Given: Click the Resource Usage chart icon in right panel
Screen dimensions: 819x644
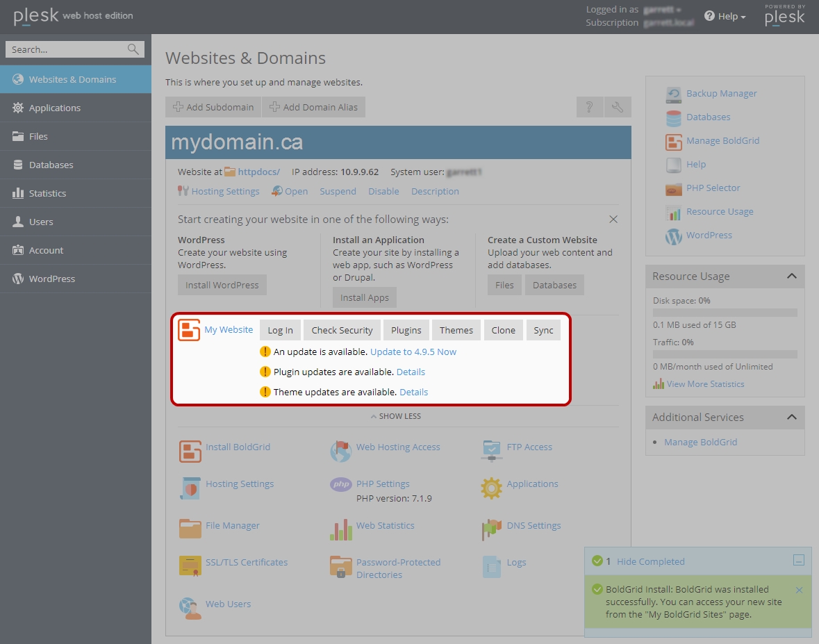Looking at the screenshot, I should pos(674,213).
